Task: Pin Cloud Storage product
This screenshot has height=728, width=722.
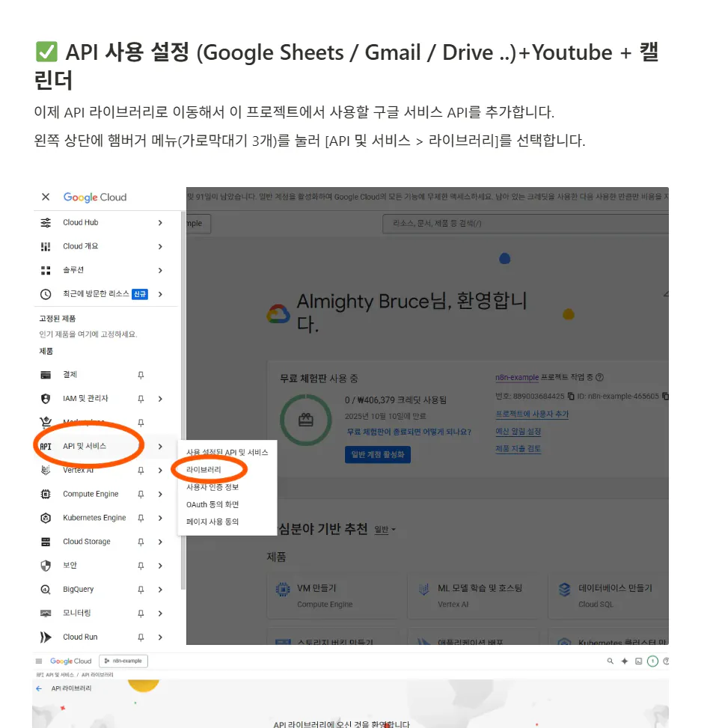Action: [x=141, y=542]
